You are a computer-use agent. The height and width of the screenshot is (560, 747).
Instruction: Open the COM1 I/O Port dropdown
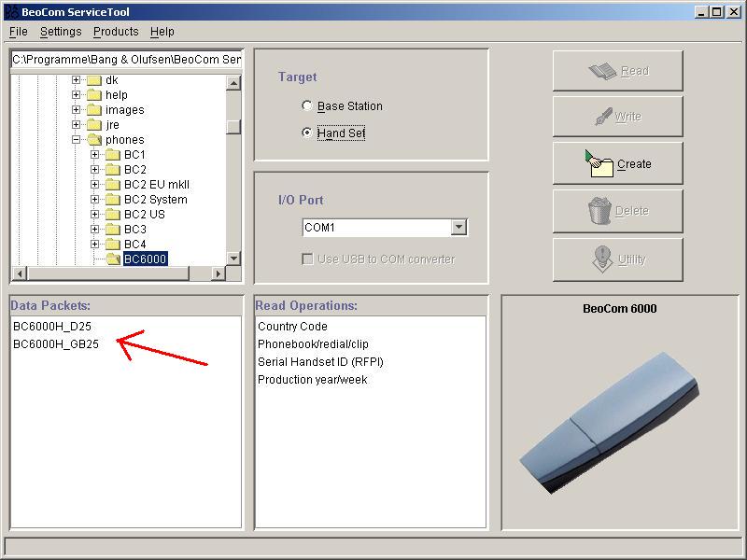pos(458,227)
